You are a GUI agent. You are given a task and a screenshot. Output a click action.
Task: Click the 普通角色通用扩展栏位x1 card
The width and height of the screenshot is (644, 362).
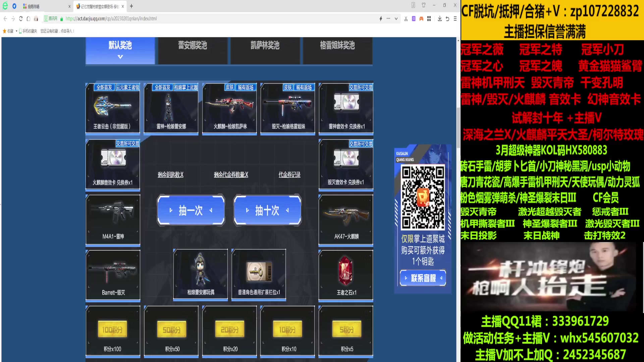point(259,275)
